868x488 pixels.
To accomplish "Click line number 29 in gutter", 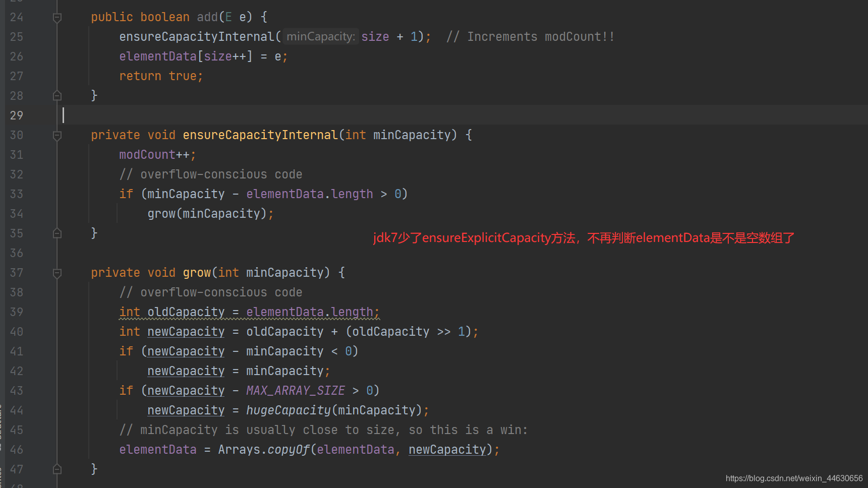I will coord(17,115).
